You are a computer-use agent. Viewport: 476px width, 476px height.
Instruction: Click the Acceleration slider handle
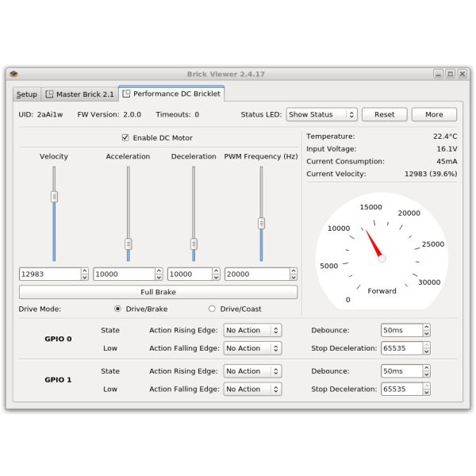[129, 244]
